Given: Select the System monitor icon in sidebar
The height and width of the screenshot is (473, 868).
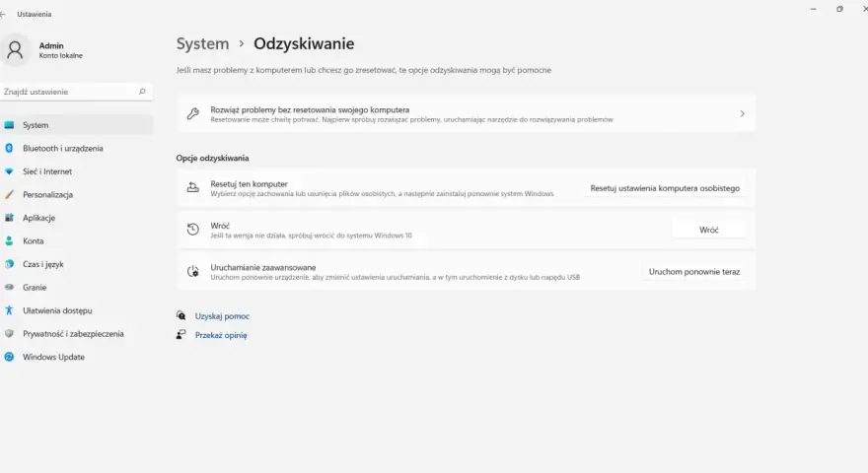Looking at the screenshot, I should 10,125.
